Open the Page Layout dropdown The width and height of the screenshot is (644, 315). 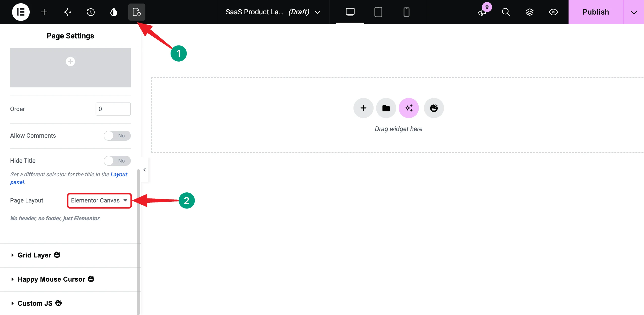pos(99,200)
